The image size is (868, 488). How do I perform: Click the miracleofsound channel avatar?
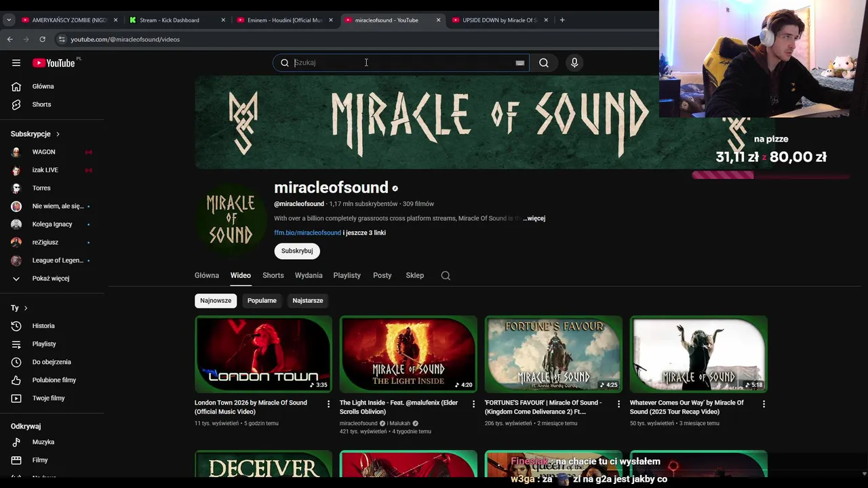point(231,219)
